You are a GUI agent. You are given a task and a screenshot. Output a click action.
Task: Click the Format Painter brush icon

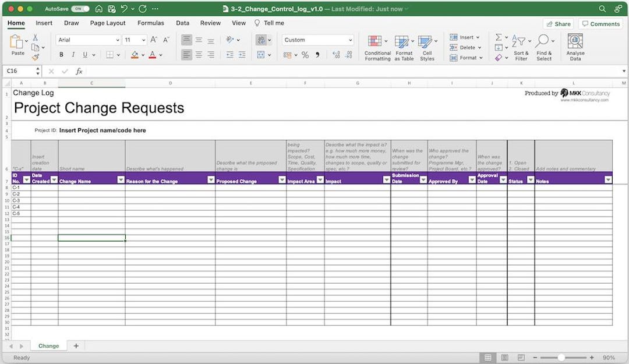[x=36, y=58]
